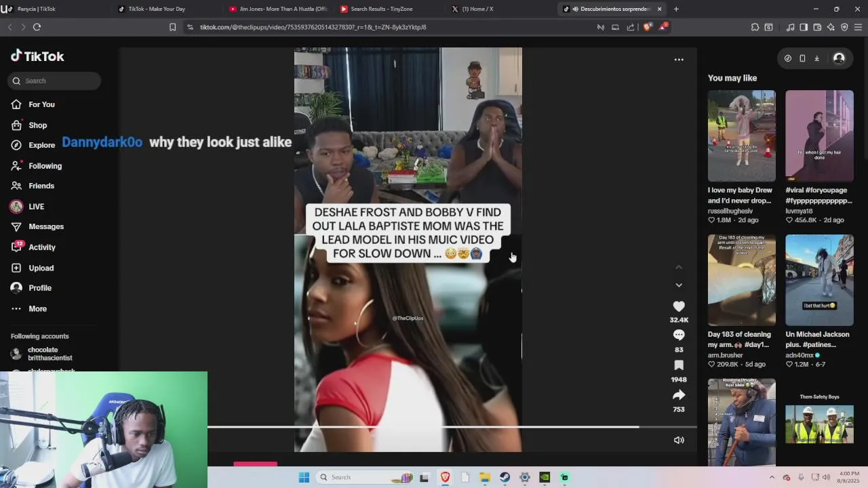868x488 pixels.
Task: Open Brave Shields lion icon
Action: [647, 27]
